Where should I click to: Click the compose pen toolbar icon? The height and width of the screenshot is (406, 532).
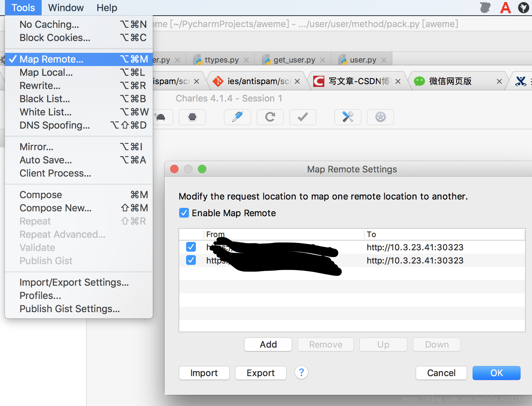coord(238,117)
